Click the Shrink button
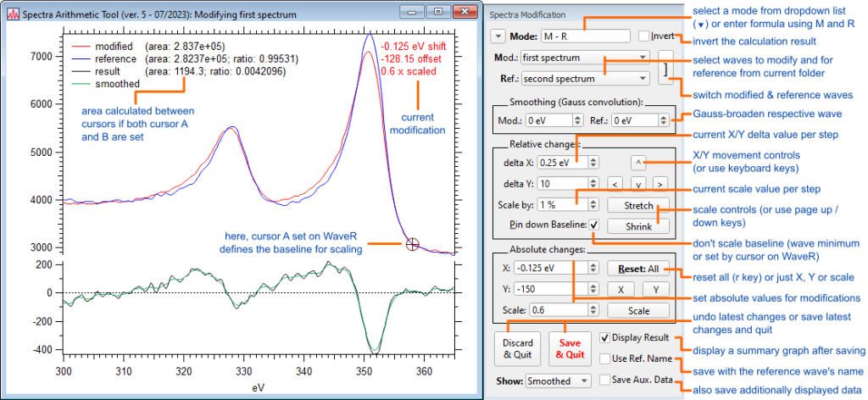 click(638, 225)
